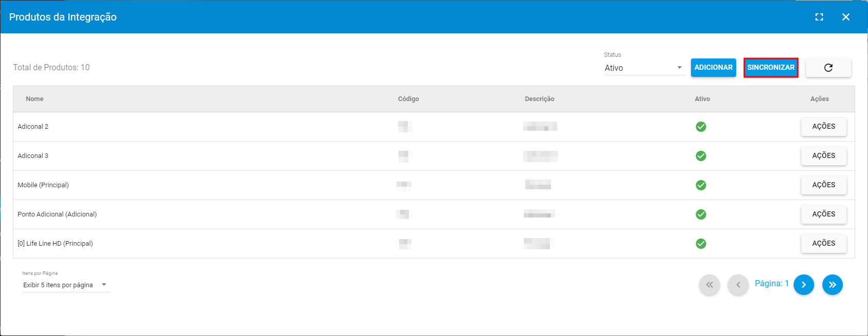Image resolution: width=868 pixels, height=336 pixels.
Task: Click the Descrição column header
Action: pyautogui.click(x=539, y=99)
